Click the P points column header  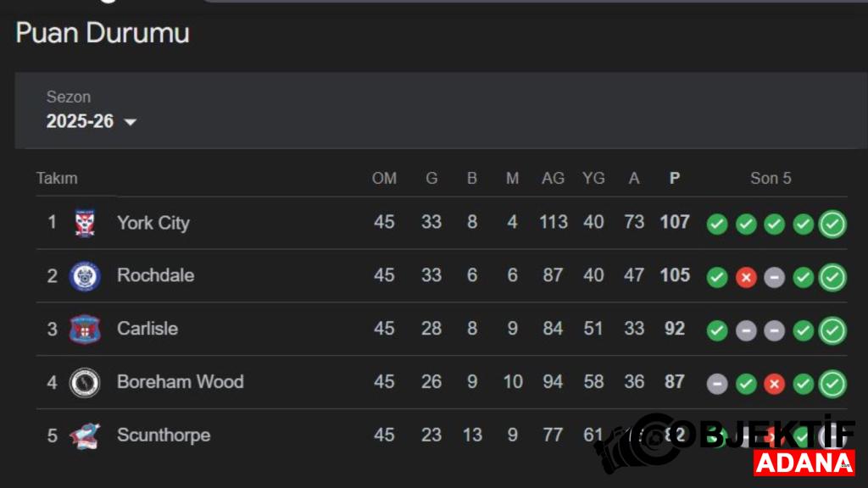(675, 178)
